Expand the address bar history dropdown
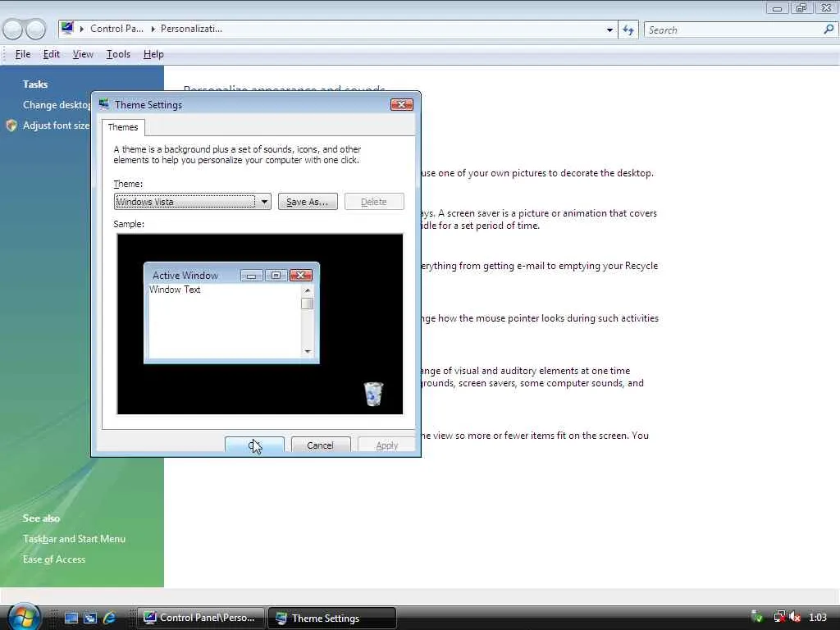The width and height of the screenshot is (840, 630). (x=609, y=30)
